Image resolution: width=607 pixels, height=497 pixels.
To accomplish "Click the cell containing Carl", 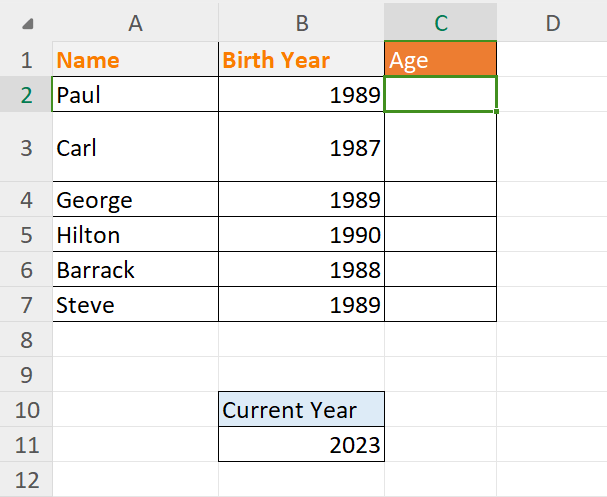I will [x=135, y=147].
